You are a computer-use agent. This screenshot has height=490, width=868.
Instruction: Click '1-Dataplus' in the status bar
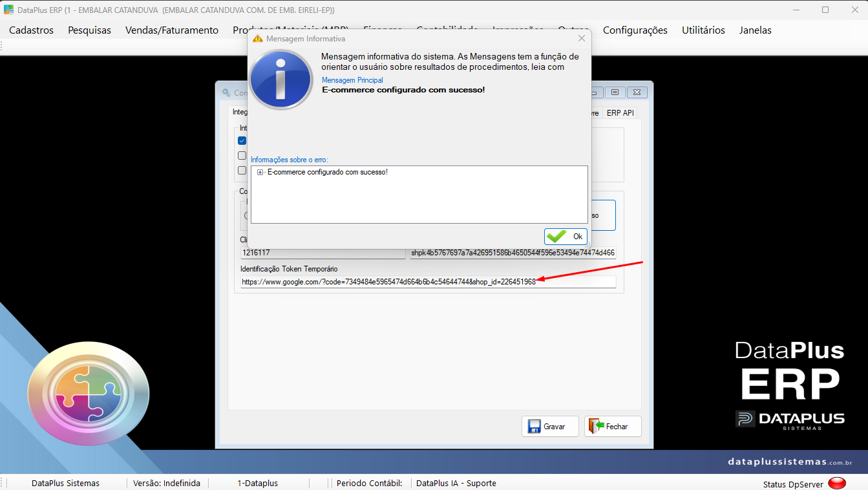[x=257, y=483]
